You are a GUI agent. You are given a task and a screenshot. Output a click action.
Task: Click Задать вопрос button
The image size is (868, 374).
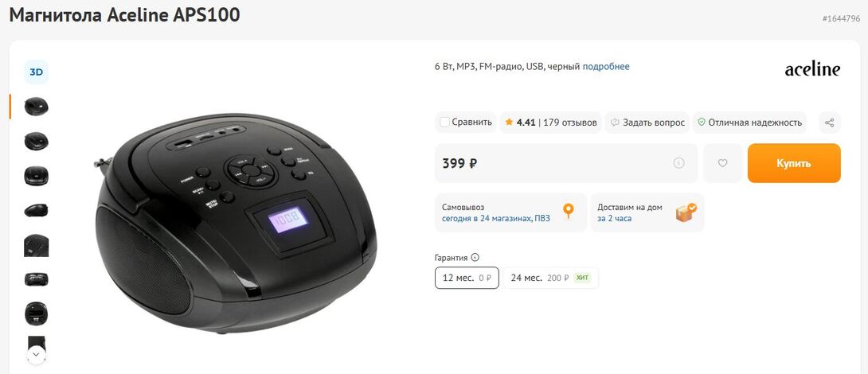(x=647, y=123)
